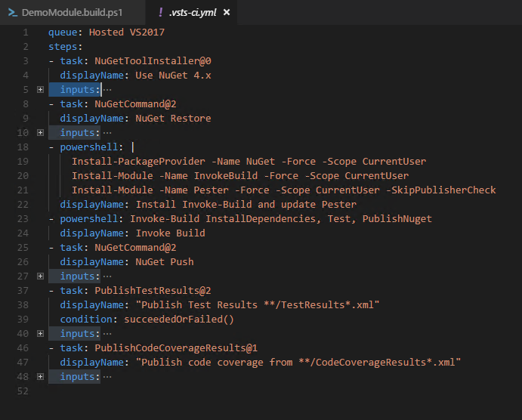Click '-SkipPublisherCheck' parameter

(440, 190)
